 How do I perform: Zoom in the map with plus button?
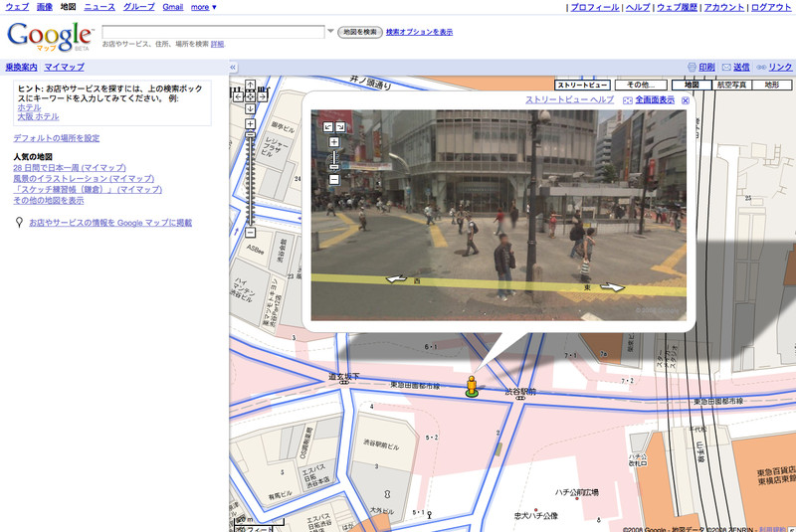coord(251,123)
